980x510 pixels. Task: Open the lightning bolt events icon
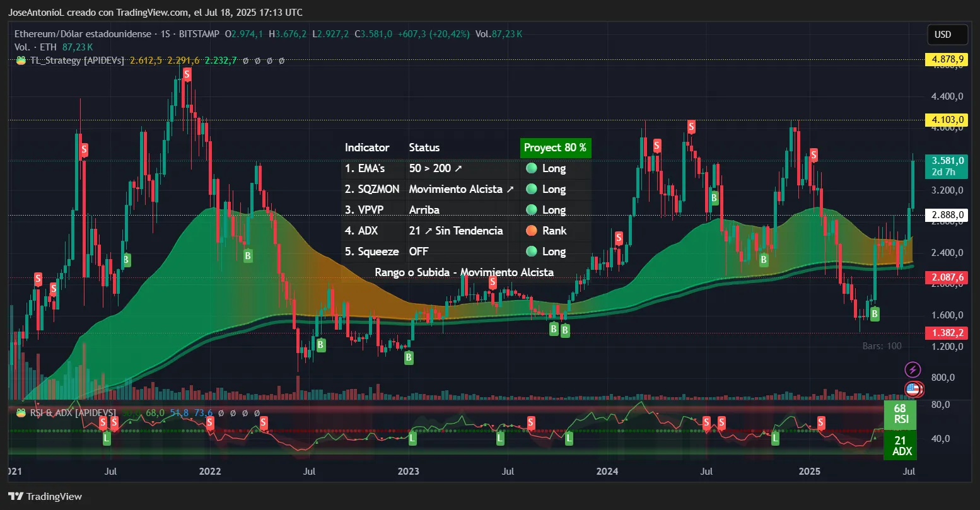point(913,369)
